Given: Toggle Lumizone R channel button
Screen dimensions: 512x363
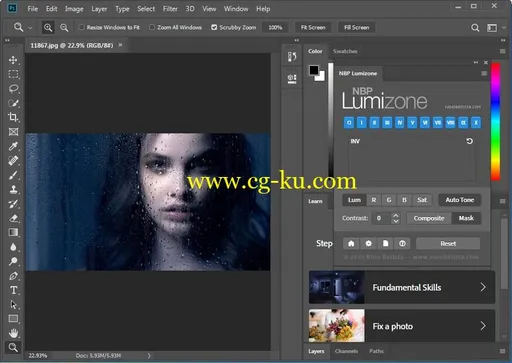Looking at the screenshot, I should (x=374, y=200).
